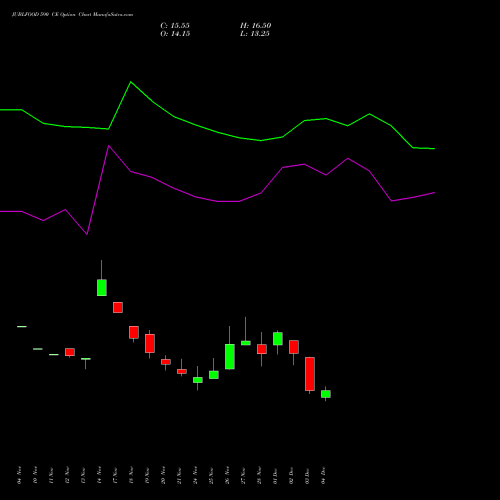Viewport: 500px width, 500px height.
Task: Select the 17 Nov date label
Action: point(115,475)
